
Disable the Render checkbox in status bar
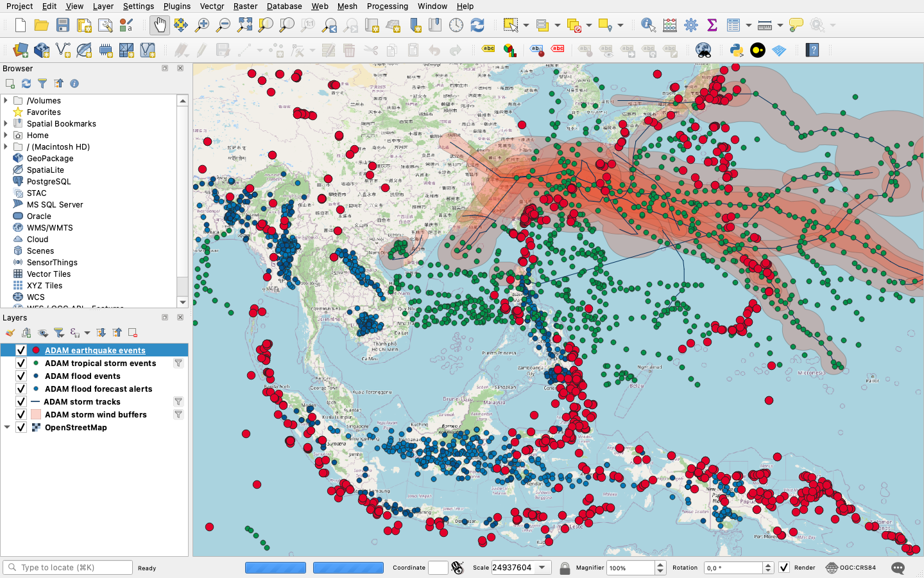[784, 568]
